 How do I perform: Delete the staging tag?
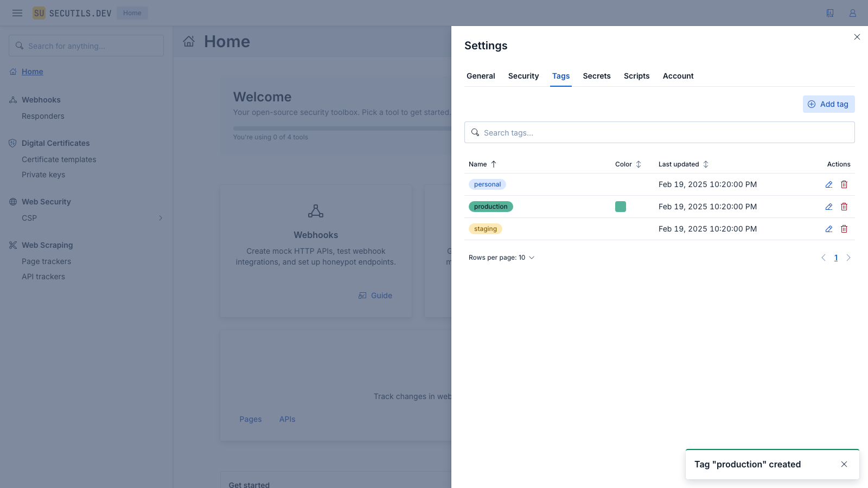coord(844,229)
